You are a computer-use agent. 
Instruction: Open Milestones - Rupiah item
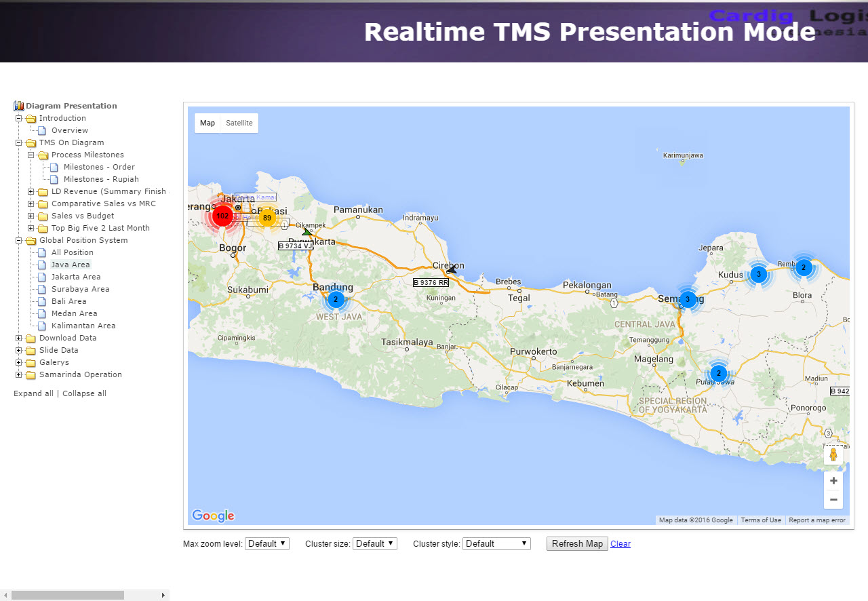pos(101,179)
